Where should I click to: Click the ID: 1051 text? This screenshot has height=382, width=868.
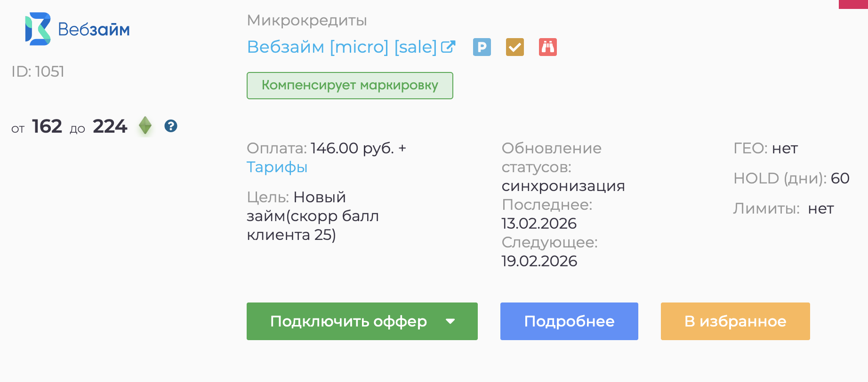(x=38, y=72)
